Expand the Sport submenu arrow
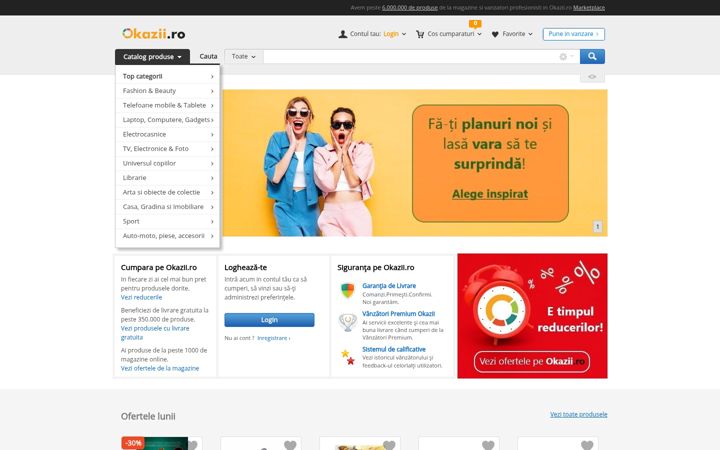720x450 pixels. 212,221
